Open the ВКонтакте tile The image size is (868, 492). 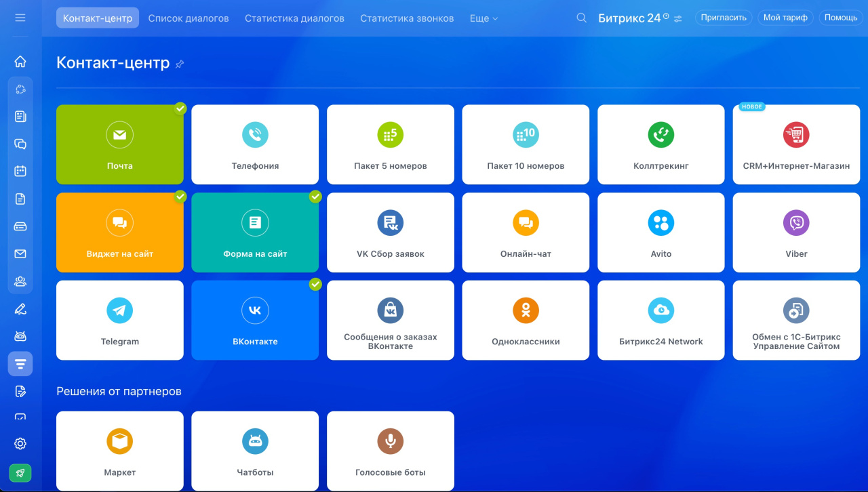point(255,321)
